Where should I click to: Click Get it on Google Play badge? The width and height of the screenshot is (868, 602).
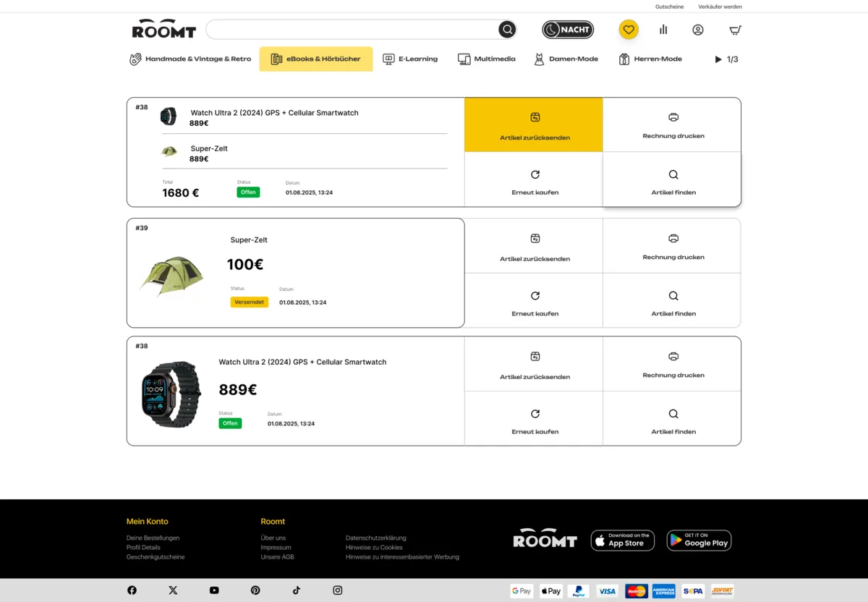coord(699,540)
